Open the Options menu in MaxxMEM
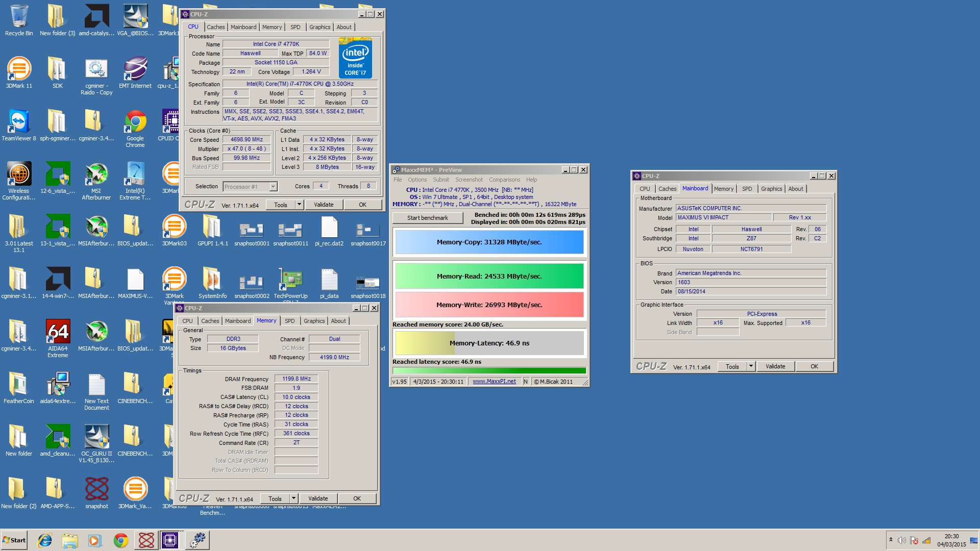Viewport: 980px width, 551px height. (417, 180)
